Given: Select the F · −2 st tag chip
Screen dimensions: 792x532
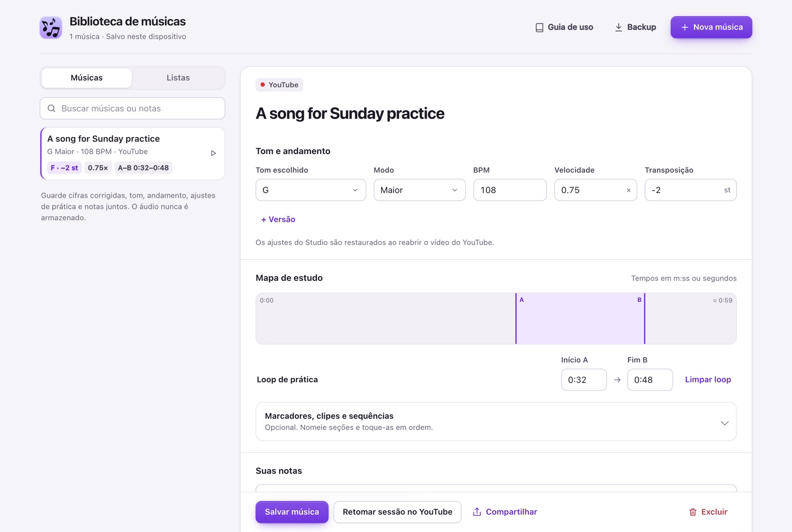Looking at the screenshot, I should 64,168.
